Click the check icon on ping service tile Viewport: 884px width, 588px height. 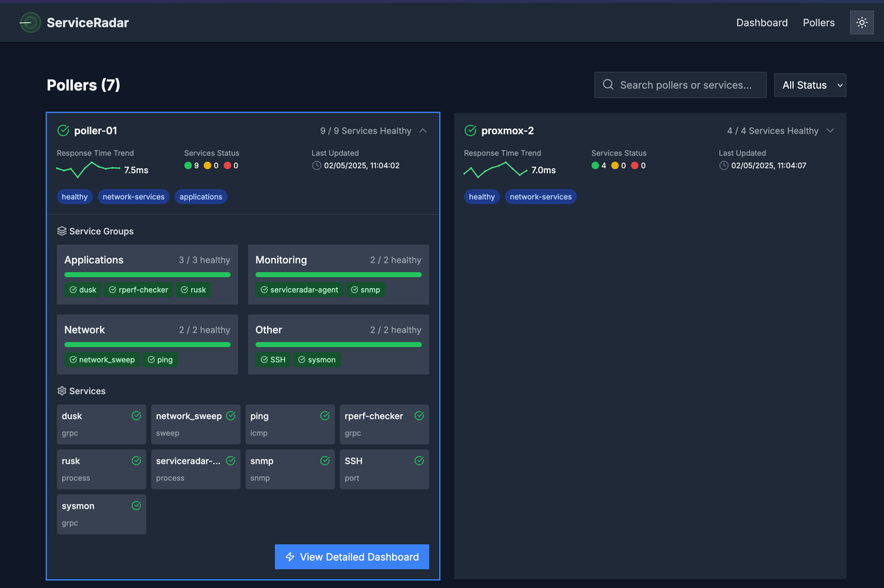[x=324, y=416]
